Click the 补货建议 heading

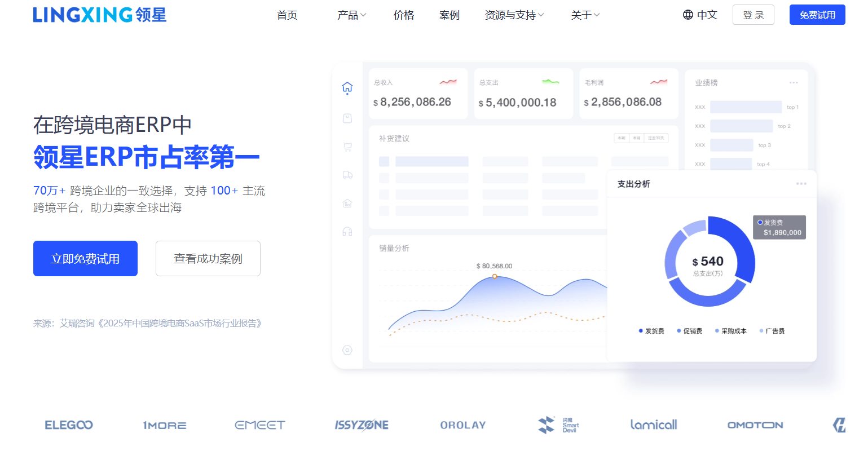point(394,139)
